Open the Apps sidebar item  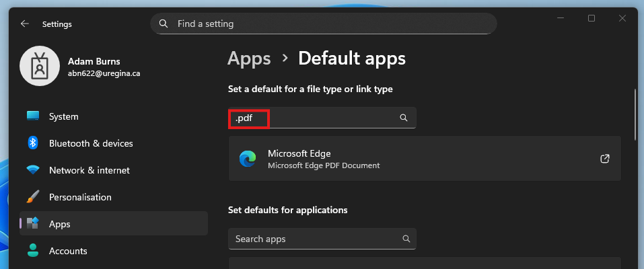(114, 223)
